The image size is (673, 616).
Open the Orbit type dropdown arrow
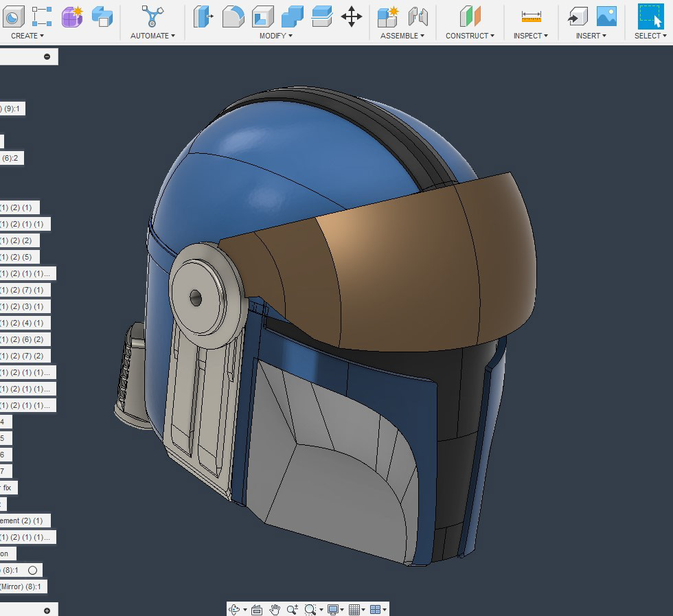point(245,610)
